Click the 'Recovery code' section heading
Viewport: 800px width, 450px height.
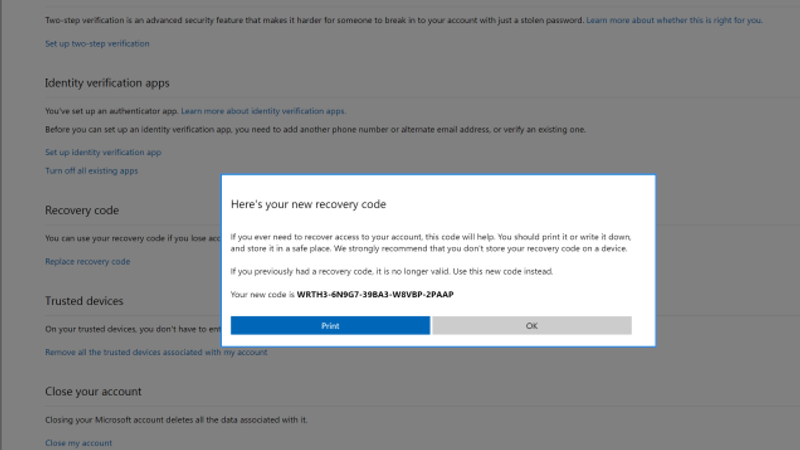(x=81, y=210)
